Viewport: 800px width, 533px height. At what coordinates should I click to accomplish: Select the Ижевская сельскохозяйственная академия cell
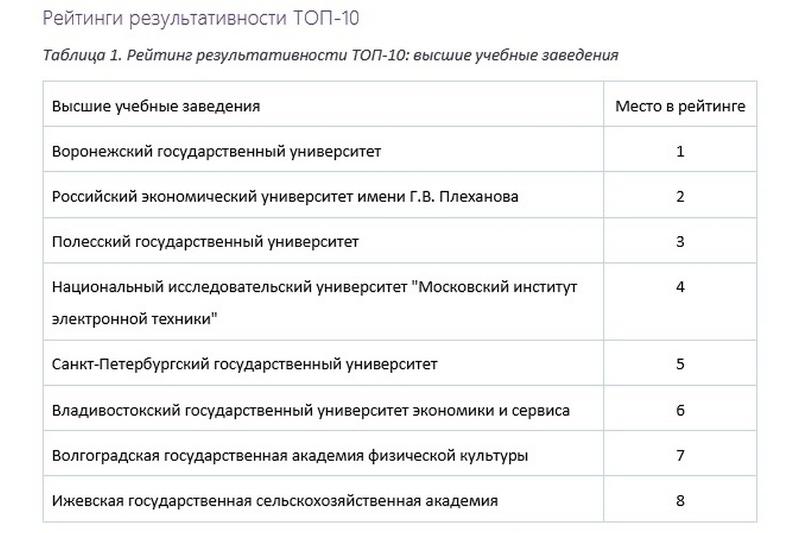[x=275, y=499]
